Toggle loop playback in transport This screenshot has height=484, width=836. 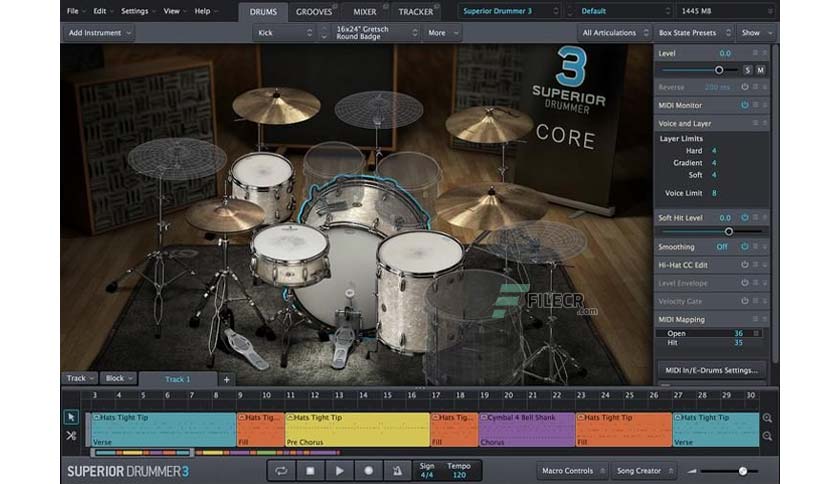coord(281,471)
